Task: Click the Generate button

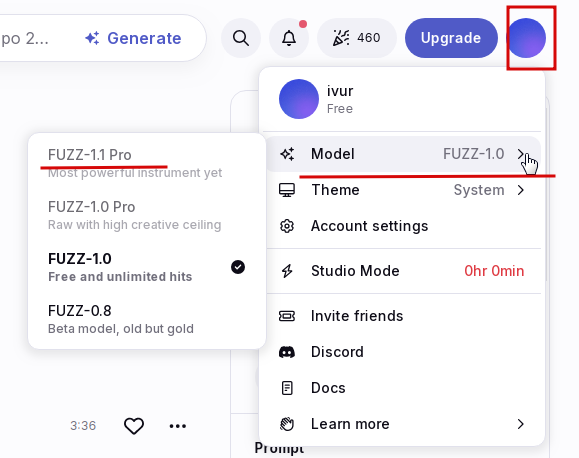Action: point(133,38)
